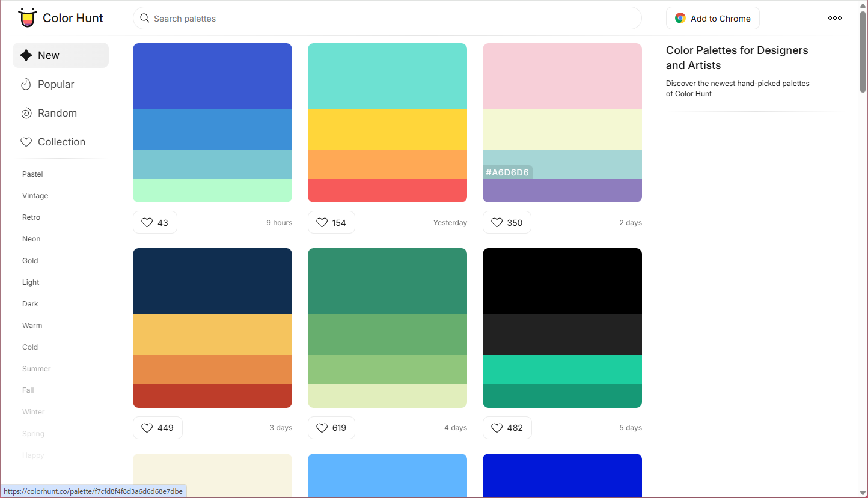868x498 pixels.
Task: Click the Chrome icon in Add to Chrome
Action: 680,19
